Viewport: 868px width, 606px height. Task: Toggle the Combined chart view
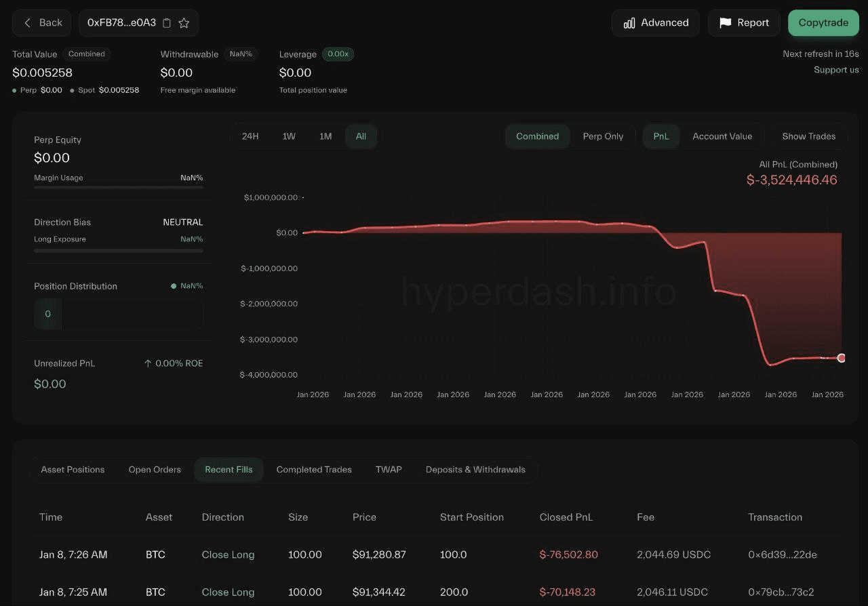click(537, 136)
